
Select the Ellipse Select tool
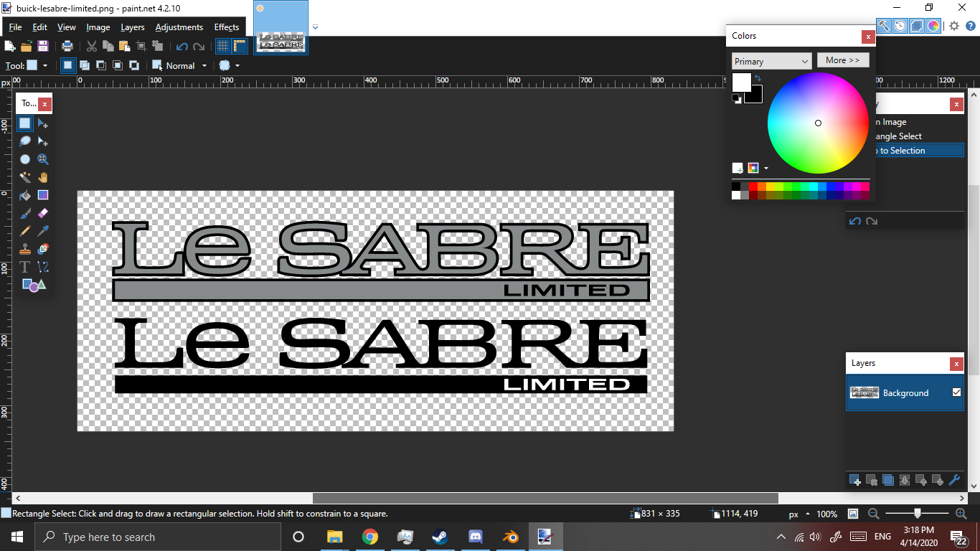25,159
